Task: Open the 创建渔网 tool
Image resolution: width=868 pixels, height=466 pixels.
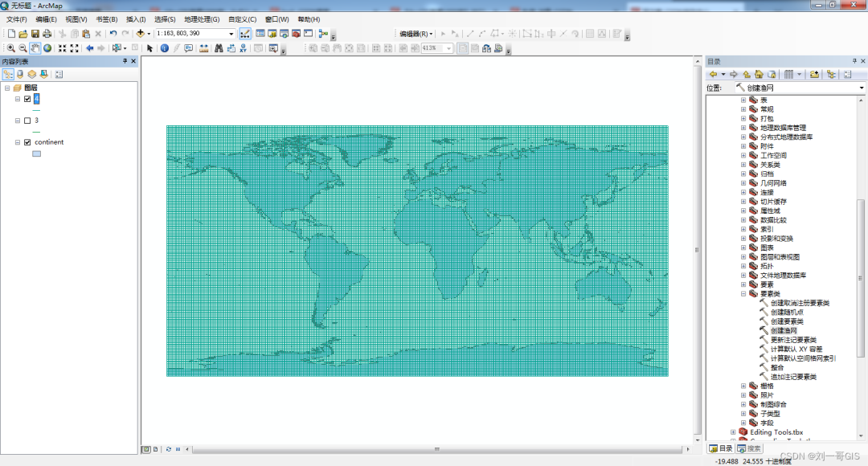Action: [784, 330]
